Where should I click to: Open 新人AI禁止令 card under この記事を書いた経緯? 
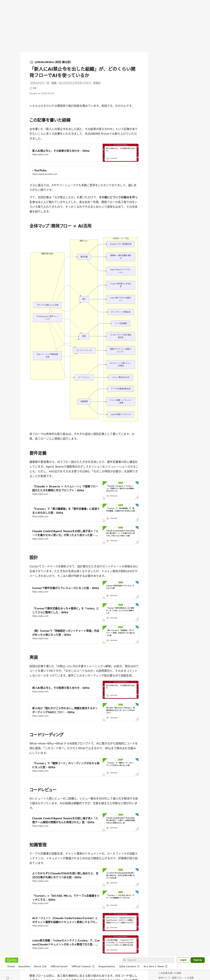(x=84, y=153)
